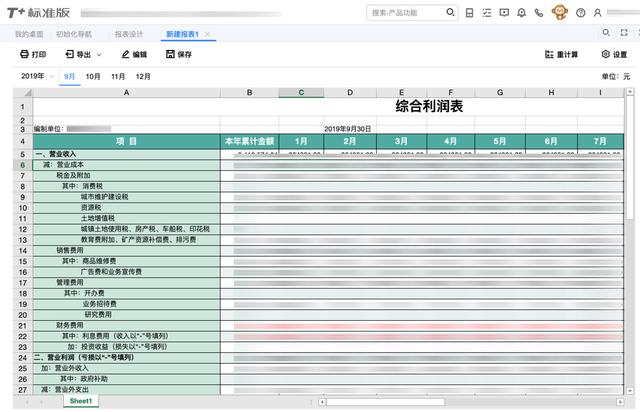Click the vertical scrollbar up arrow

(x=630, y=92)
